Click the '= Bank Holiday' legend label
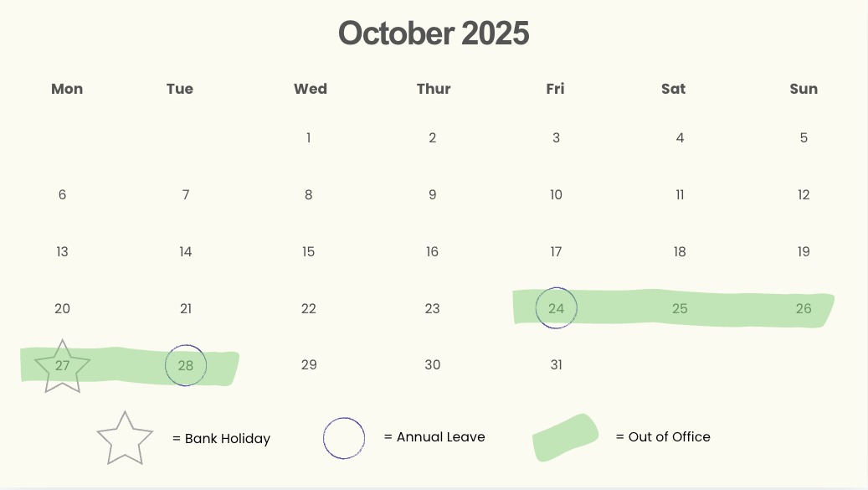The width and height of the screenshot is (868, 490). [x=222, y=439]
